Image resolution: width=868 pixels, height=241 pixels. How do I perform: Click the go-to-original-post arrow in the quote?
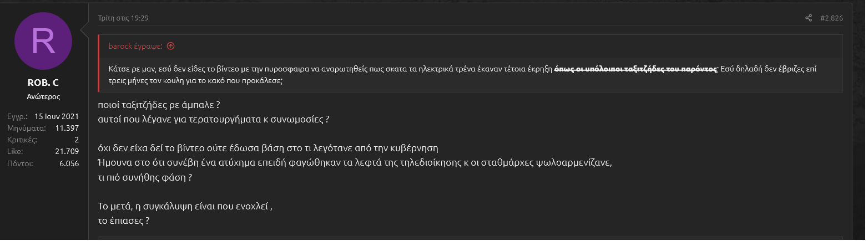(171, 46)
